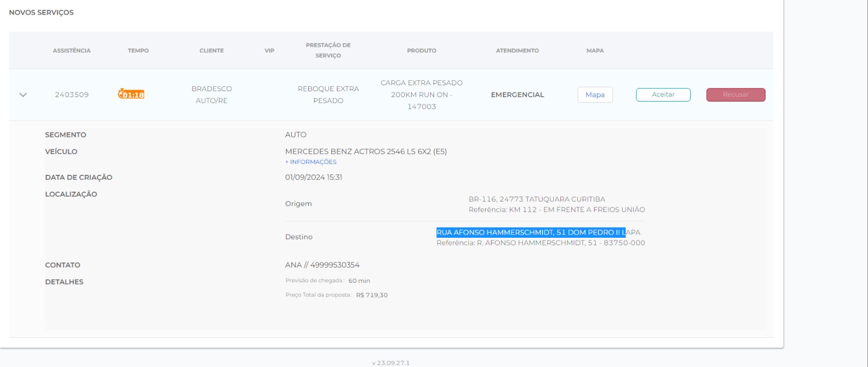Click the Origem label
The width and height of the screenshot is (868, 367).
[x=298, y=204]
